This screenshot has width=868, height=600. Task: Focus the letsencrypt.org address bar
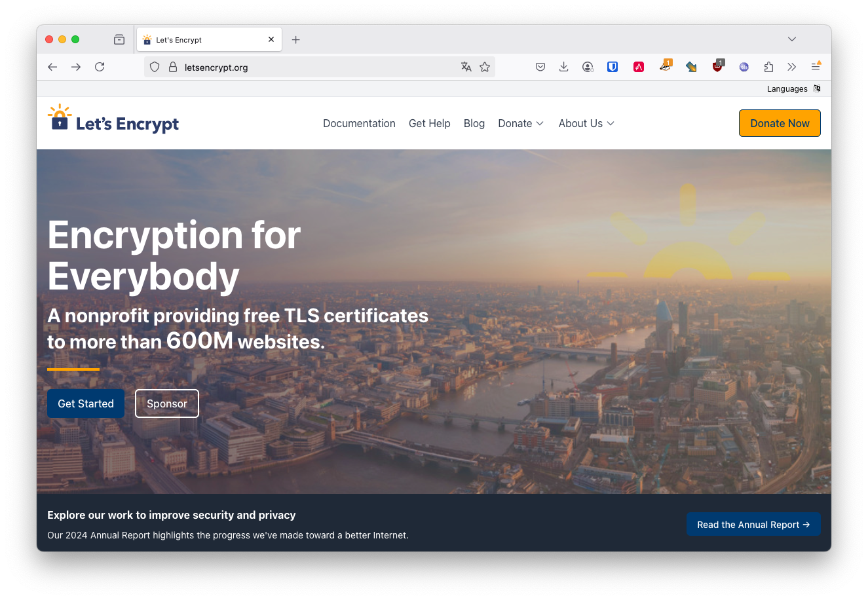319,67
